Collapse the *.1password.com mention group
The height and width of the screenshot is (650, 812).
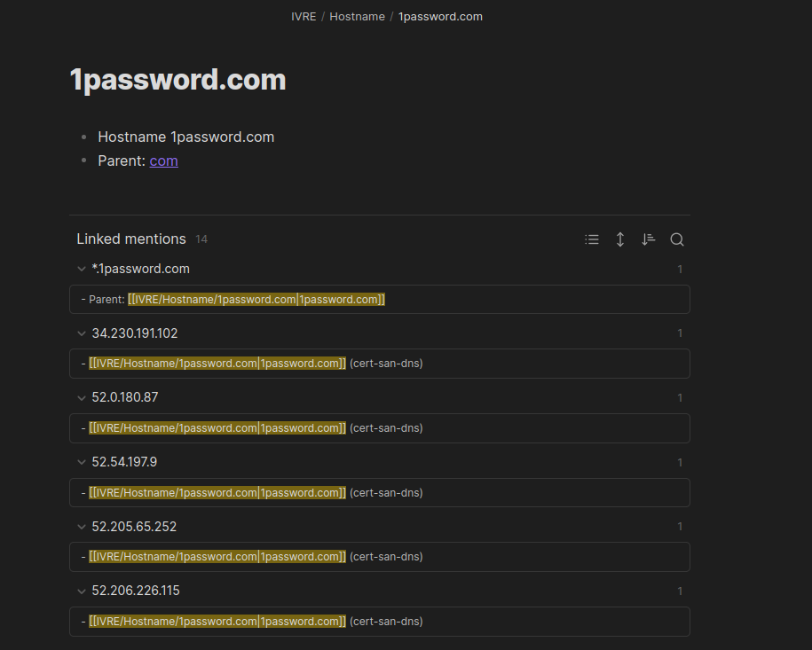click(81, 269)
